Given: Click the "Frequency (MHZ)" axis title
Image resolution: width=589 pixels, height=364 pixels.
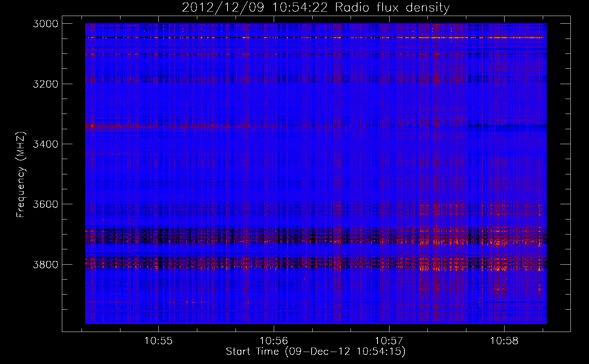Looking at the screenshot, I should click(x=21, y=174).
